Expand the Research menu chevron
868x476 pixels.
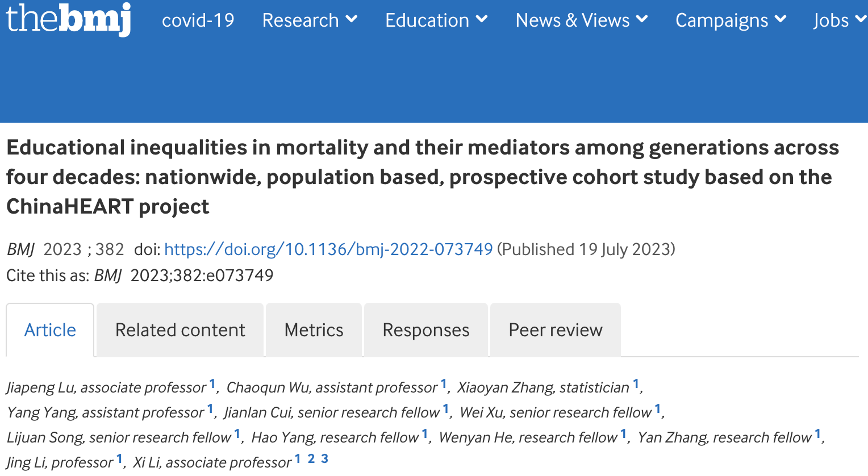pos(352,19)
